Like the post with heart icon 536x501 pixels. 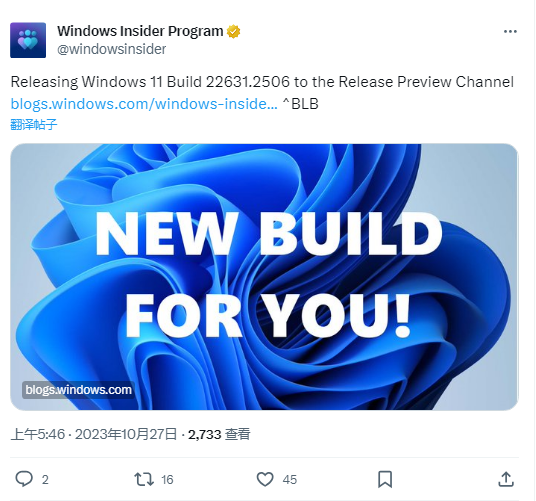click(x=265, y=479)
